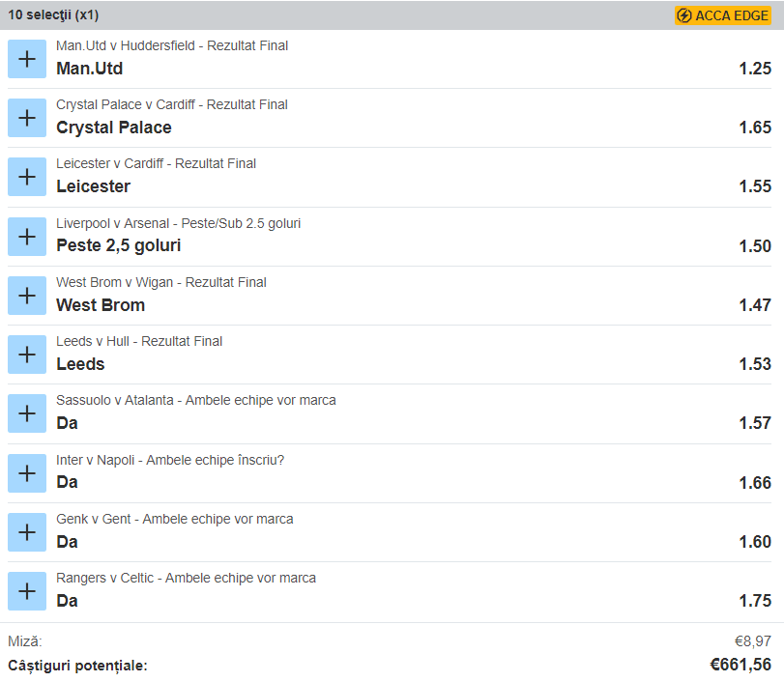
Task: Click the stake amount €8,97
Action: pyautogui.click(x=752, y=641)
